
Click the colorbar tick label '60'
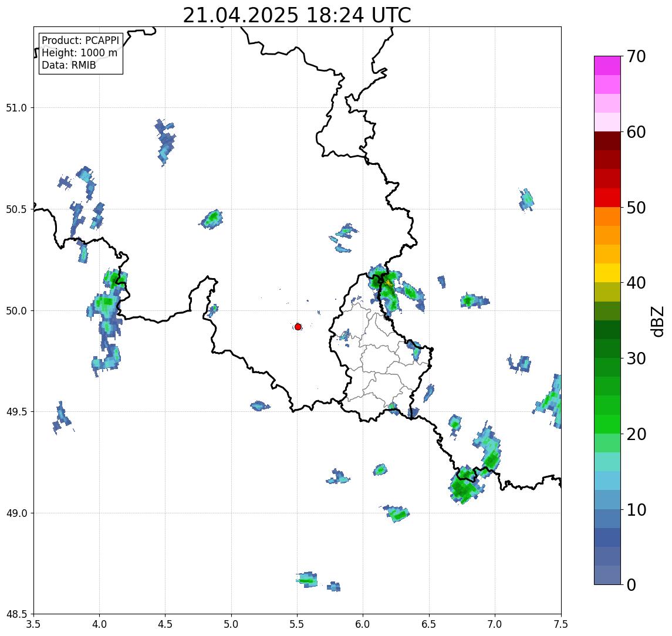point(636,133)
